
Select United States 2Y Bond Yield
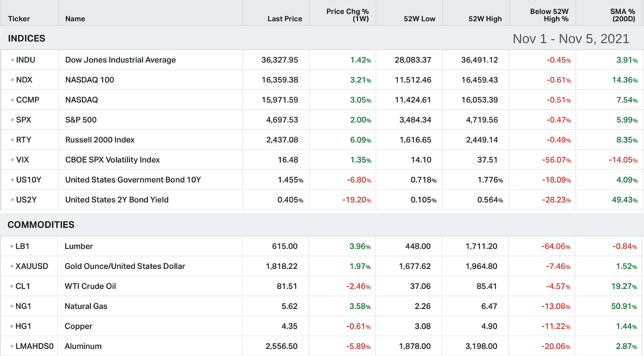(x=117, y=199)
